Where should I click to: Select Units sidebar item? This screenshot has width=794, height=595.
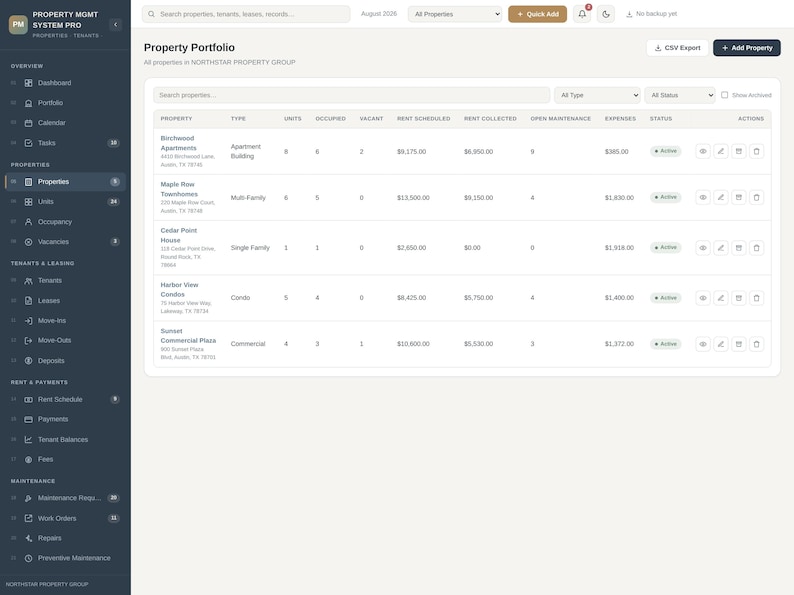point(65,202)
